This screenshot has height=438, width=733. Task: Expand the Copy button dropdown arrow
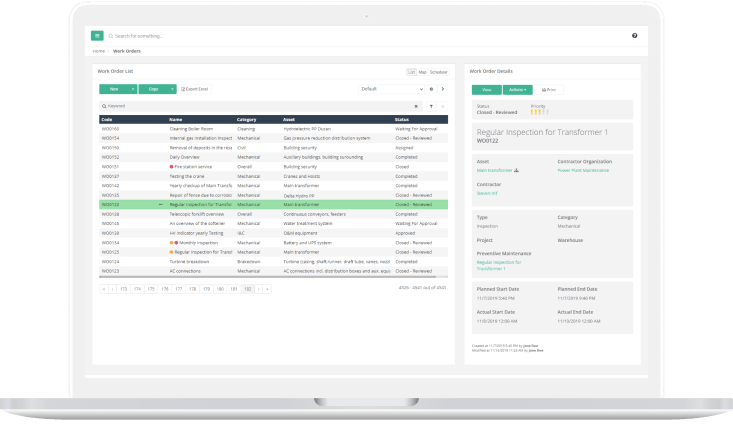(171, 89)
